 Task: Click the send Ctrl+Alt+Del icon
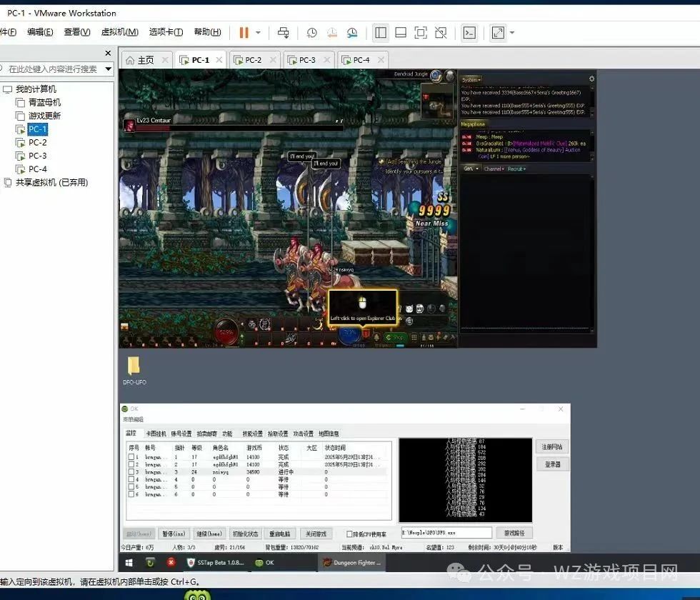point(284,32)
